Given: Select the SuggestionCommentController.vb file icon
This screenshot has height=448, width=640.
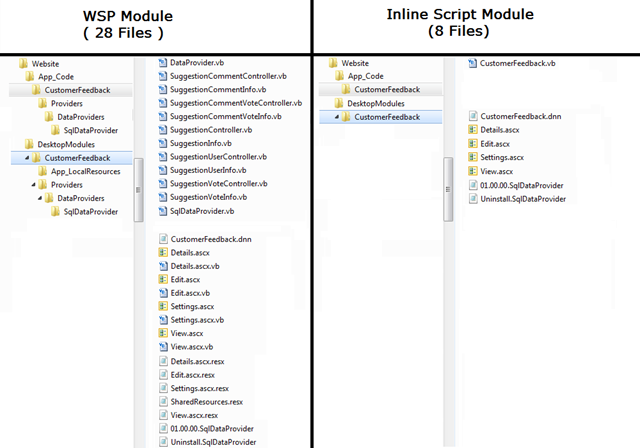Looking at the screenshot, I should tap(163, 76).
